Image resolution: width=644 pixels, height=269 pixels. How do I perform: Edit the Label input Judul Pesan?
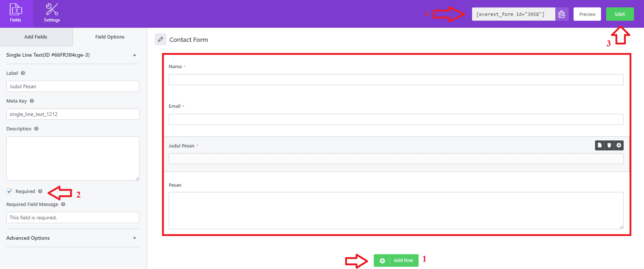(x=73, y=86)
